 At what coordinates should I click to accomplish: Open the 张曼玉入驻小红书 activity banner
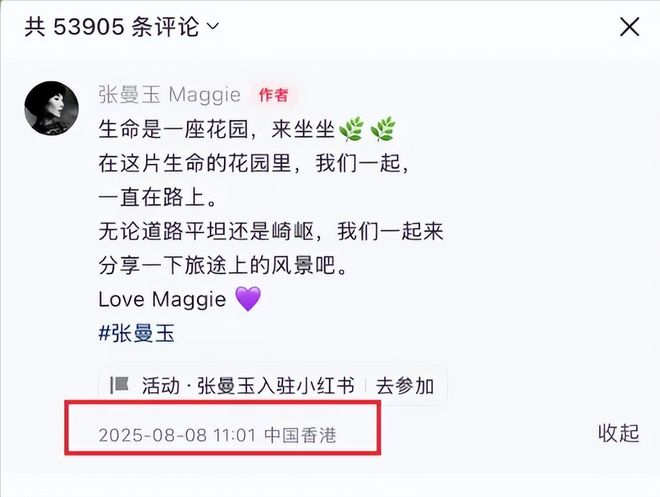coord(272,385)
